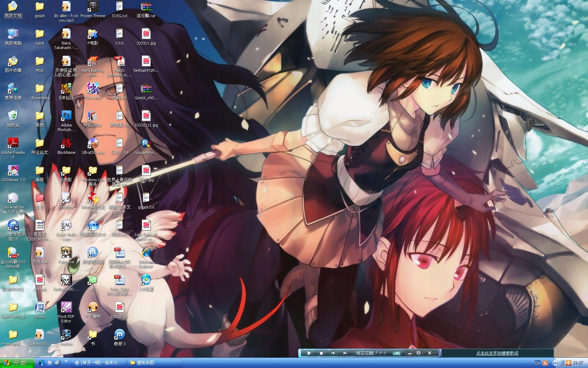Select the 宽带连接 broadband connection icon
The width and height of the screenshot is (588, 368).
[13, 91]
